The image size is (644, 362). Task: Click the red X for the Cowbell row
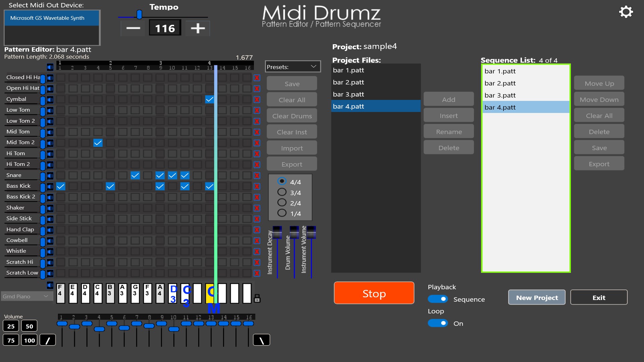(257, 241)
